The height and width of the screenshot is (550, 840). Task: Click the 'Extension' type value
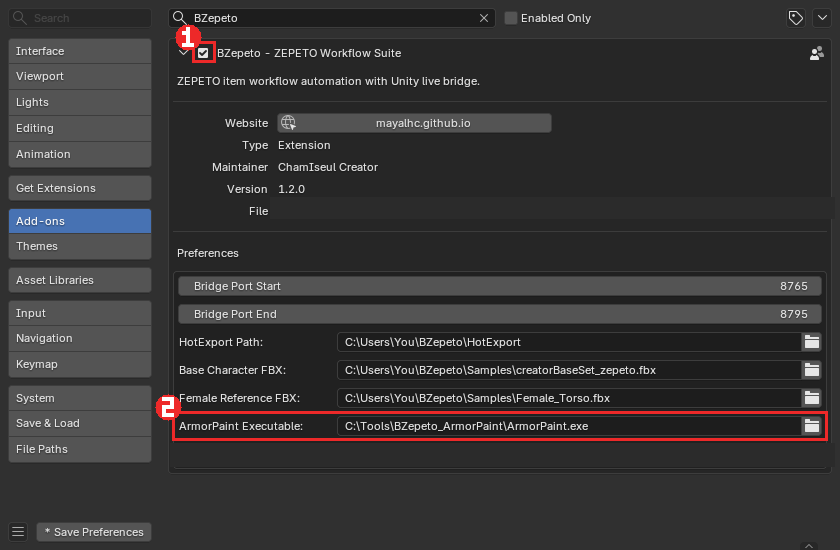click(304, 145)
